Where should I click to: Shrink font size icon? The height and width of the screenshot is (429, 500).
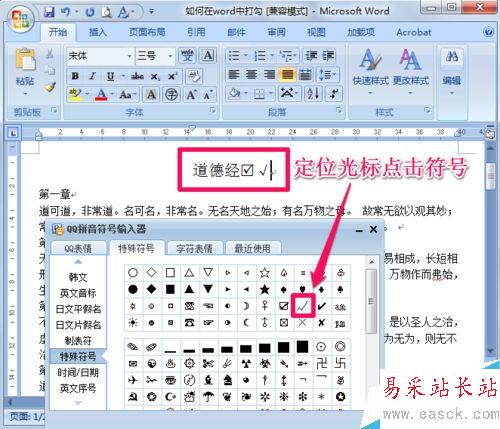click(x=207, y=95)
